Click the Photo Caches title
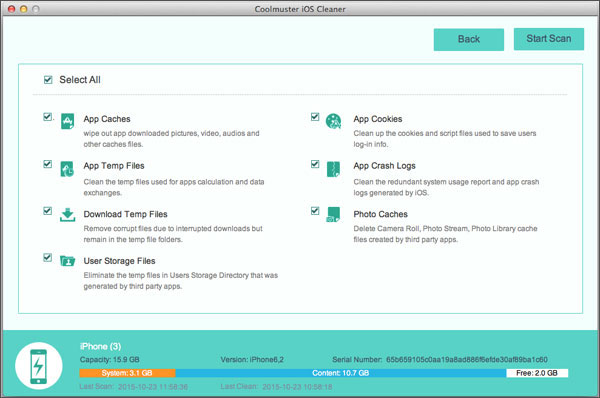This screenshot has width=600, height=398. point(380,214)
